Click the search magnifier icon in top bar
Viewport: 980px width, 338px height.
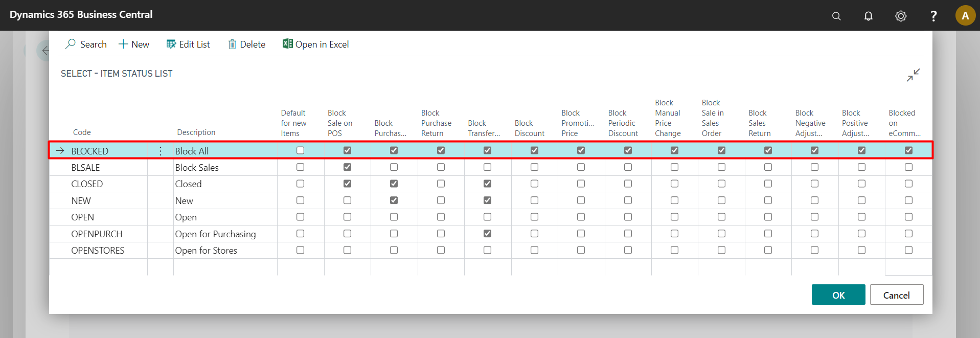836,16
